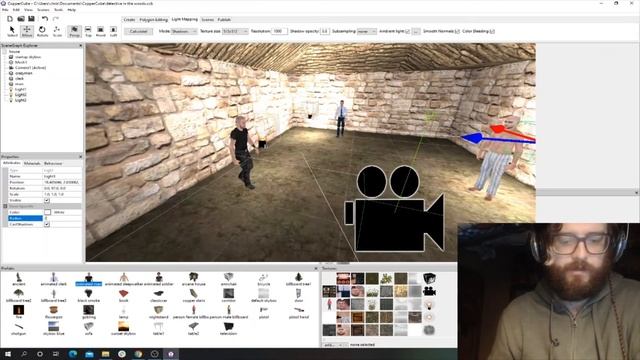Save the scene with the floppy disk icon
Image resolution: width=640 pixels, height=360 pixels.
click(x=31, y=19)
